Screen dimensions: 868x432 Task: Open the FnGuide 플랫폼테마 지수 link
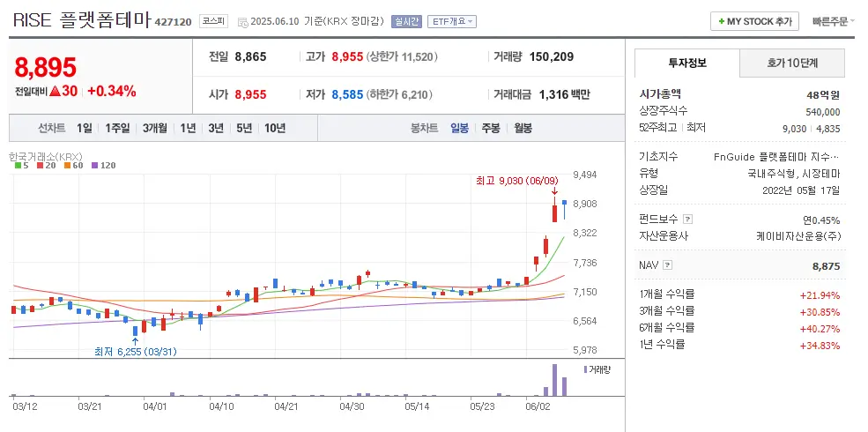(x=776, y=157)
